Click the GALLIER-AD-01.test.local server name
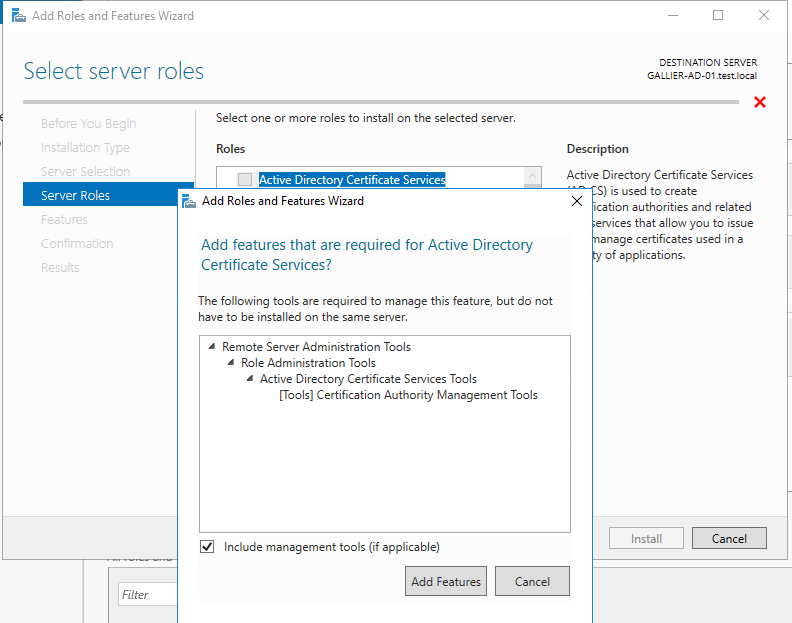 coord(702,76)
